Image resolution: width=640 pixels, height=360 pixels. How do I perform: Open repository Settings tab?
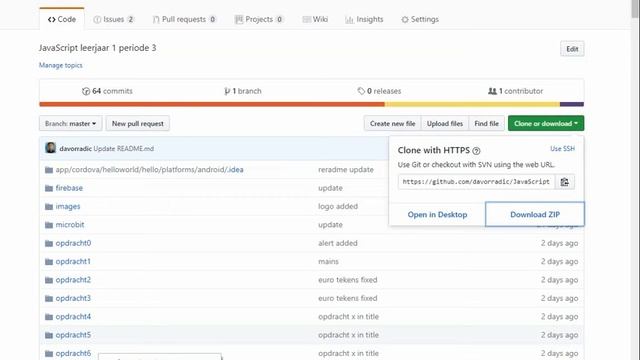[x=420, y=19]
